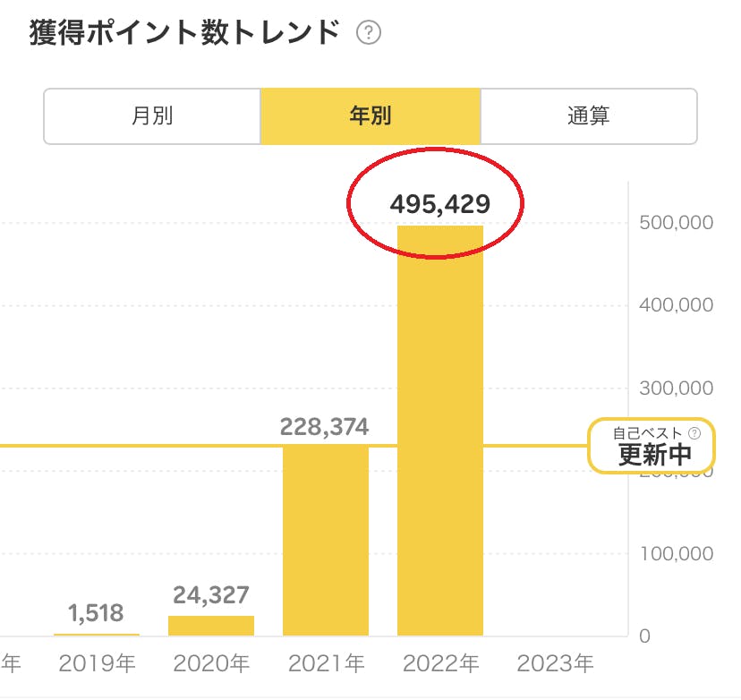Screen dimensions: 741x700
Task: Click the 2022年 axis label
Action: (441, 663)
